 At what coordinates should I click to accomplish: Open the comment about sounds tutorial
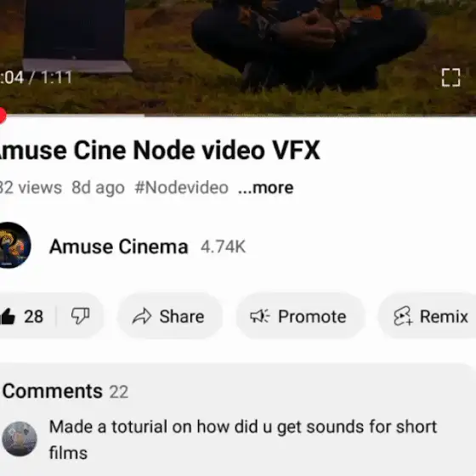(x=243, y=439)
